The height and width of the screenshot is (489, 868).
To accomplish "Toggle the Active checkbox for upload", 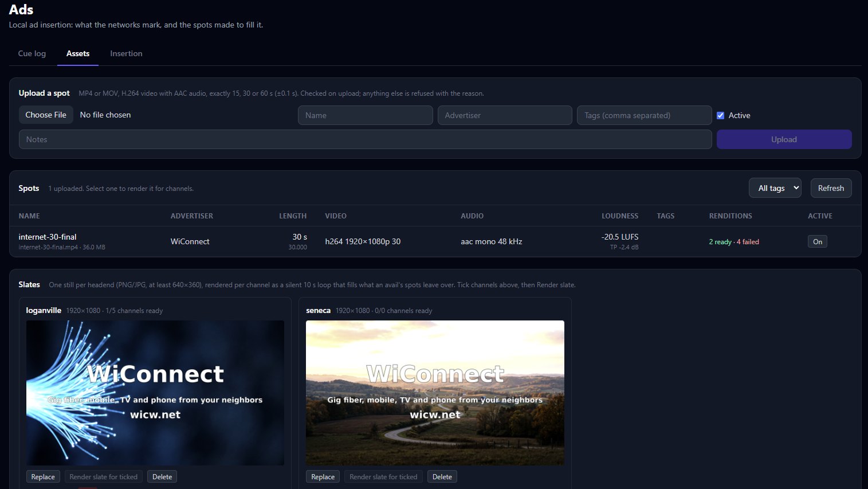I will point(720,115).
